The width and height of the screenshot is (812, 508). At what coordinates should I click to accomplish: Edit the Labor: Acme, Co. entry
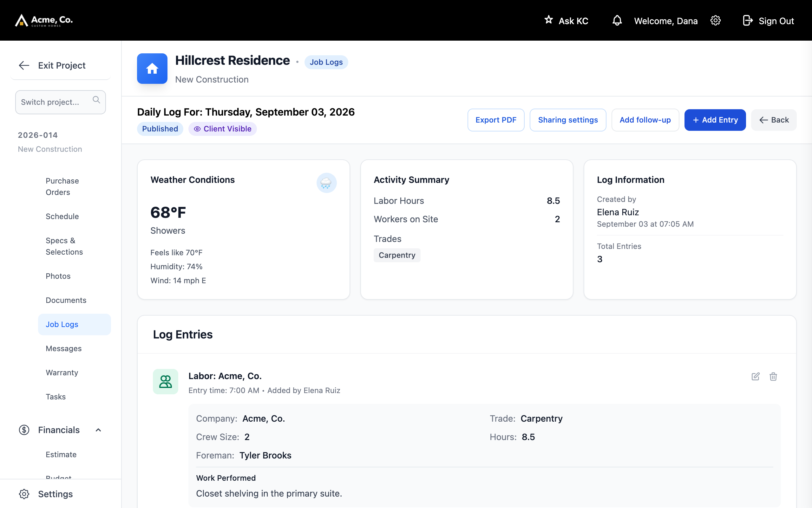tap(756, 376)
